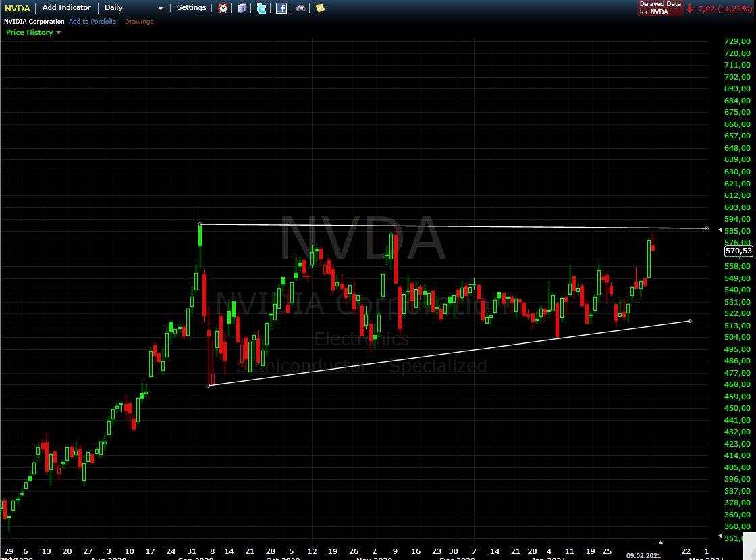Select upper trendline left endpoint handle

[x=200, y=224]
